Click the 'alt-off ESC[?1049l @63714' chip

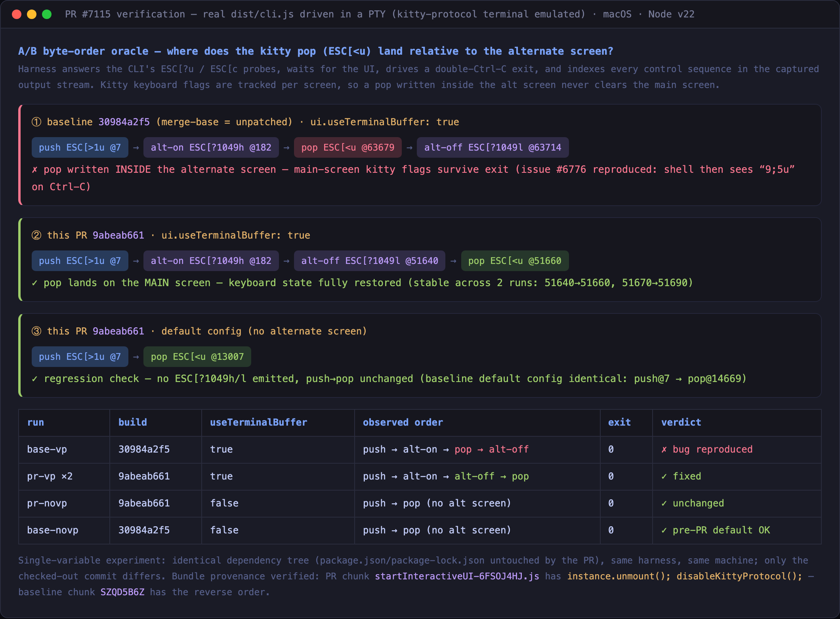point(493,147)
